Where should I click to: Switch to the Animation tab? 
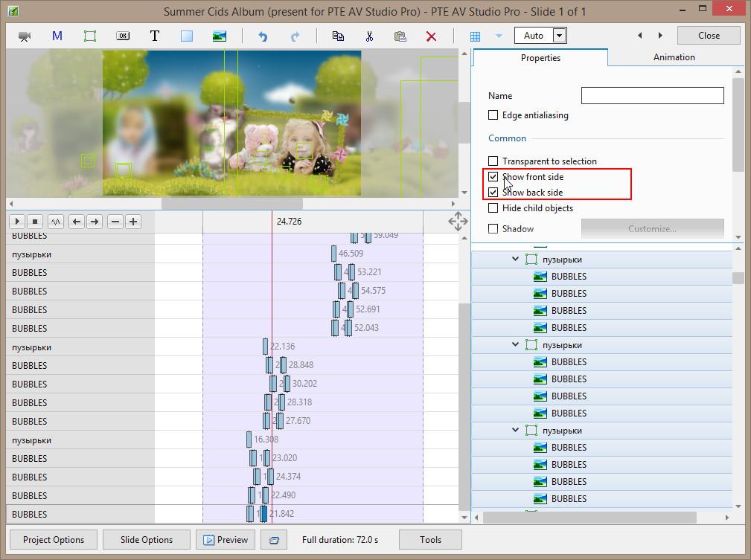[x=674, y=57]
